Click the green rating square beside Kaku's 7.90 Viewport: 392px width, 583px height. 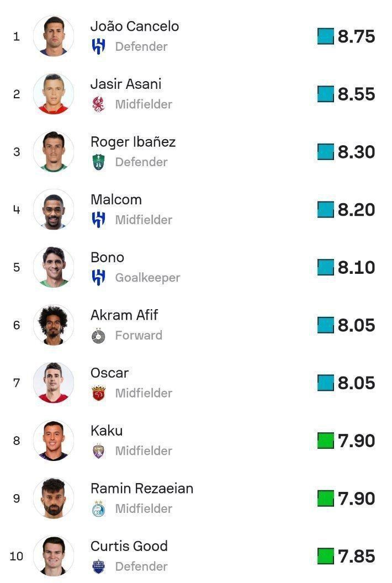point(326,441)
